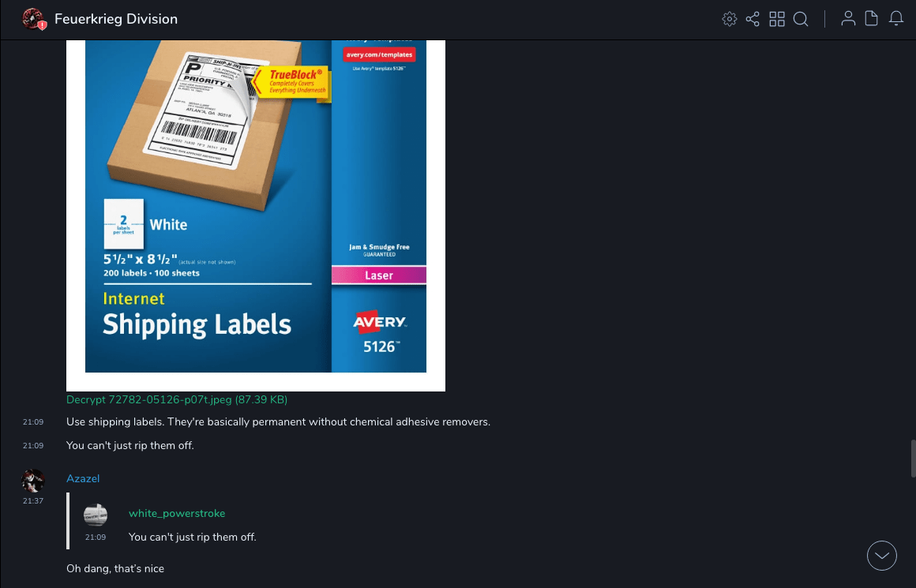Open the files panel icon

pos(871,19)
